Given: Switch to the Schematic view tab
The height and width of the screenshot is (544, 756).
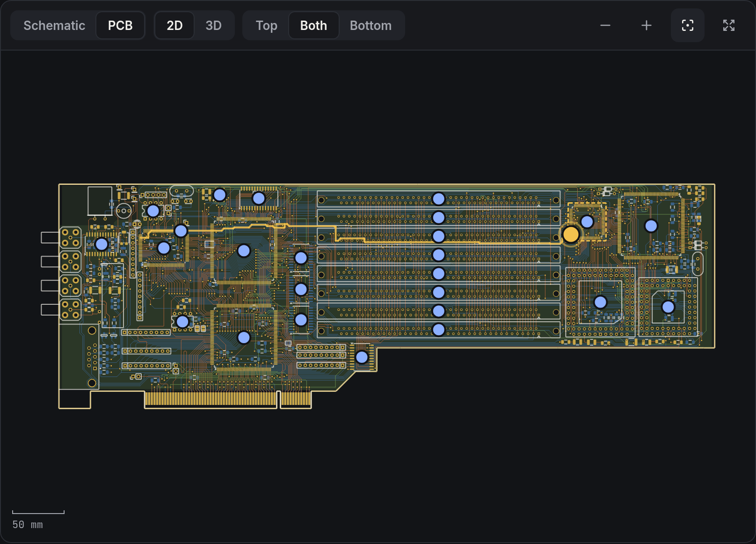Looking at the screenshot, I should pyautogui.click(x=54, y=25).
